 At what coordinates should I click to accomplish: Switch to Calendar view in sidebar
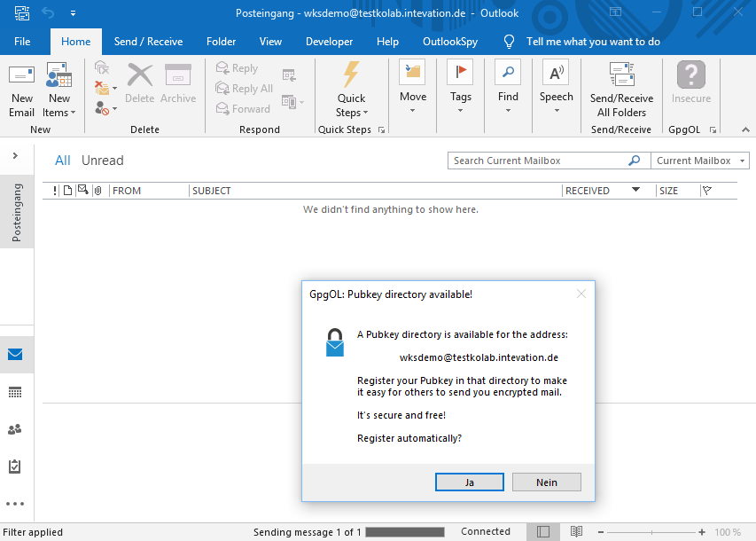pos(15,392)
